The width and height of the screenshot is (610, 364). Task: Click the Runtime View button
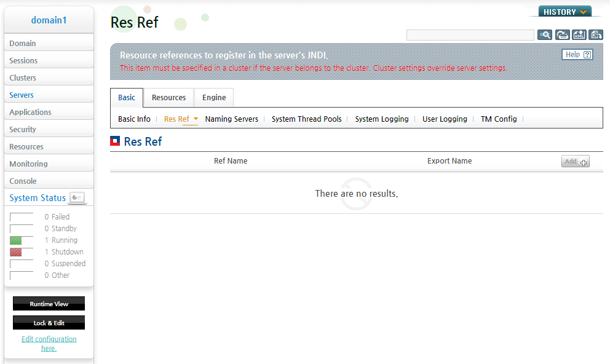[49, 304]
